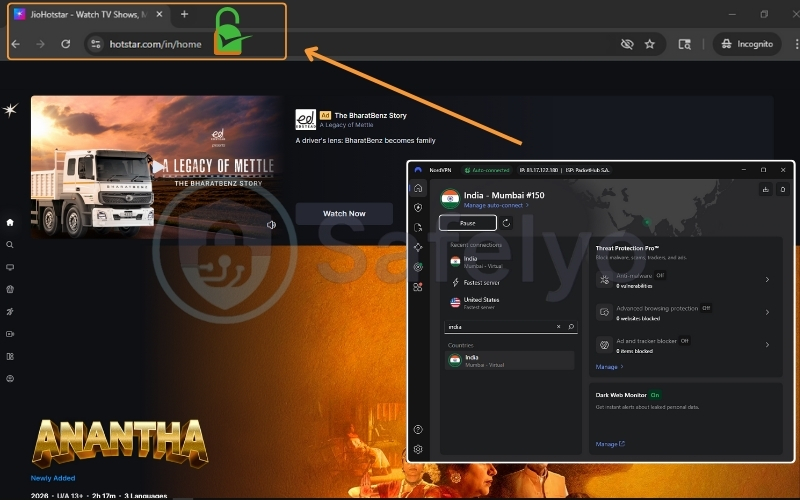Mute the ad video sound
This screenshot has width=800, height=500.
pyautogui.click(x=271, y=225)
